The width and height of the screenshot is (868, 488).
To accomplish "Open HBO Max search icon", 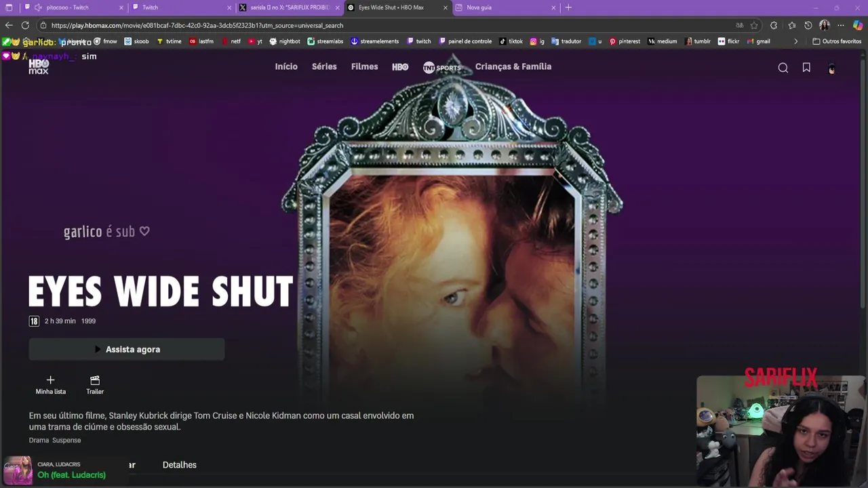I will (x=783, y=68).
